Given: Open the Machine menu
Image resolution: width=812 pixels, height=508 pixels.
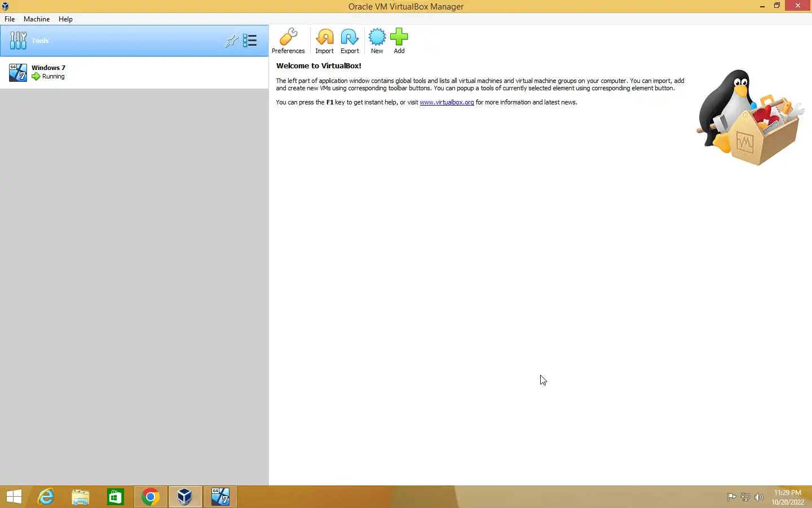Looking at the screenshot, I should pos(37,19).
